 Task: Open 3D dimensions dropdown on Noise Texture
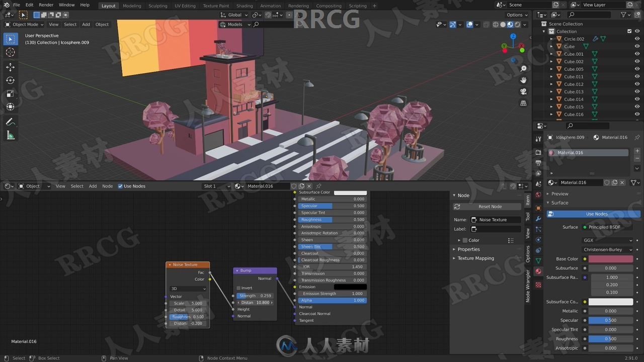coord(188,289)
